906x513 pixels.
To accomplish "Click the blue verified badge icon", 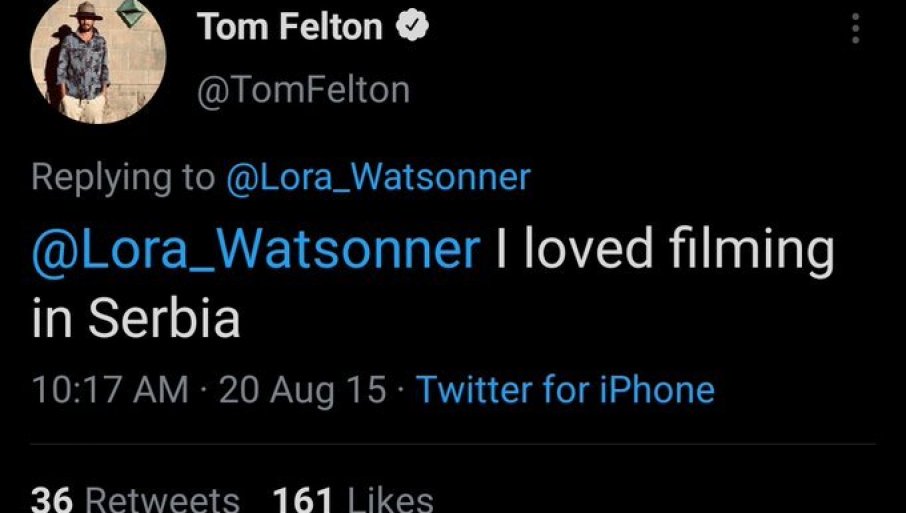I will 412,27.
